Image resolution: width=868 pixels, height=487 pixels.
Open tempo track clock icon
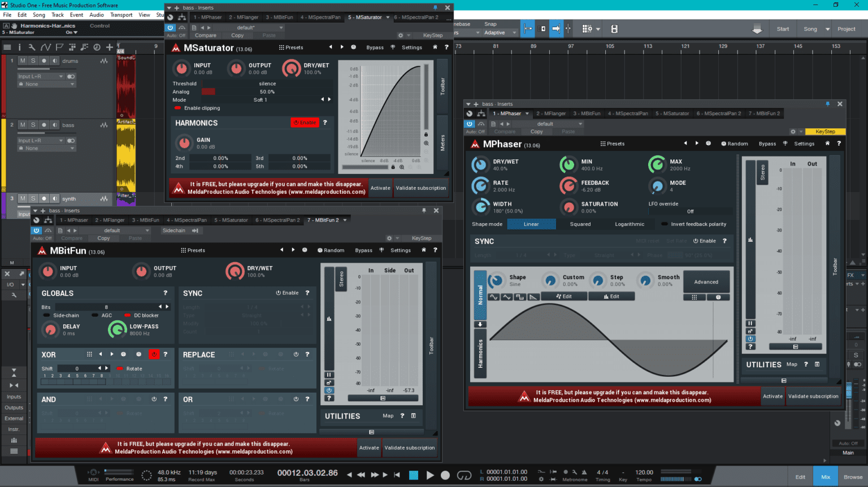(97, 47)
